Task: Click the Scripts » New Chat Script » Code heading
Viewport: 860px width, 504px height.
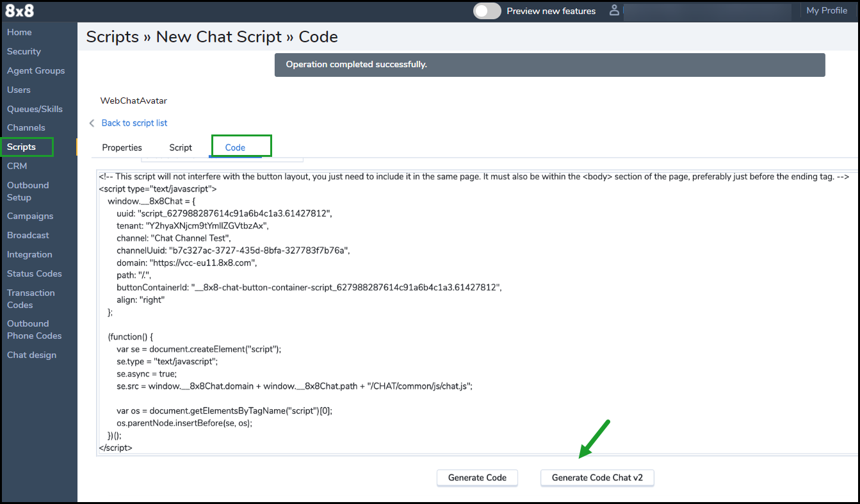Action: click(x=212, y=37)
